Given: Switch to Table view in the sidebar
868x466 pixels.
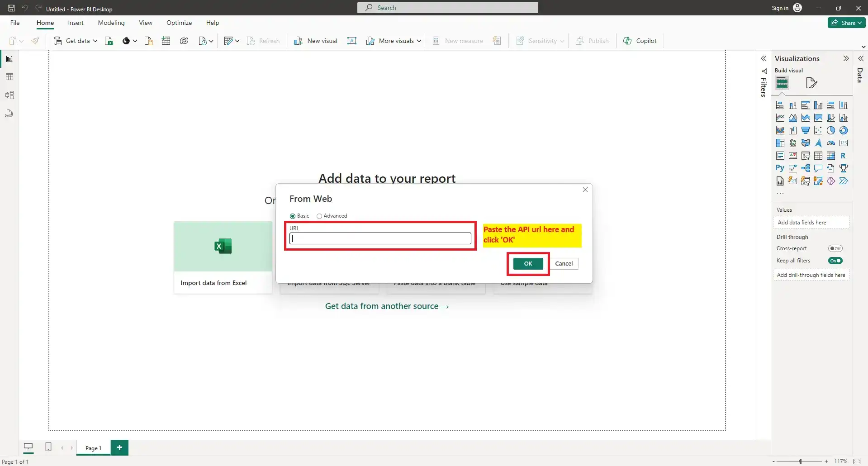Looking at the screenshot, I should 9,76.
